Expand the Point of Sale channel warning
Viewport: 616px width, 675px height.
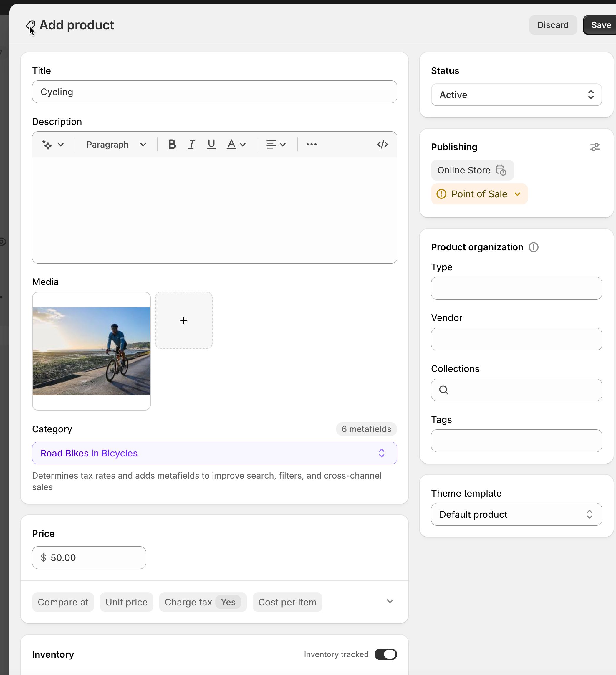[x=479, y=194]
